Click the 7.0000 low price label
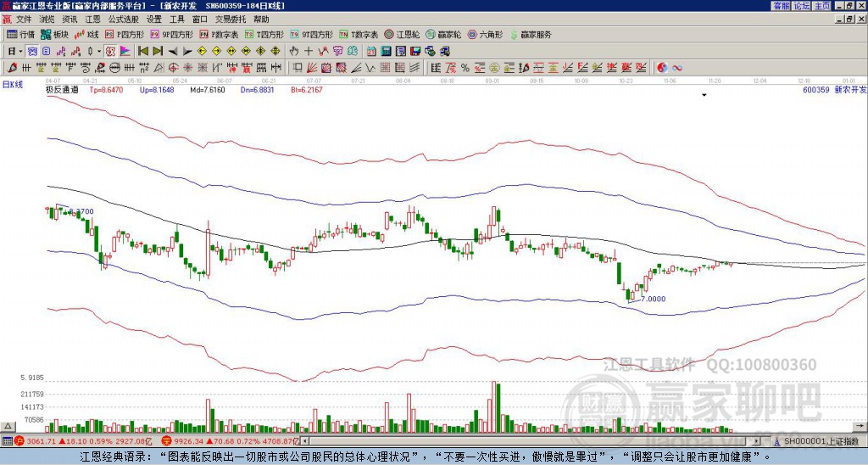 click(x=654, y=299)
